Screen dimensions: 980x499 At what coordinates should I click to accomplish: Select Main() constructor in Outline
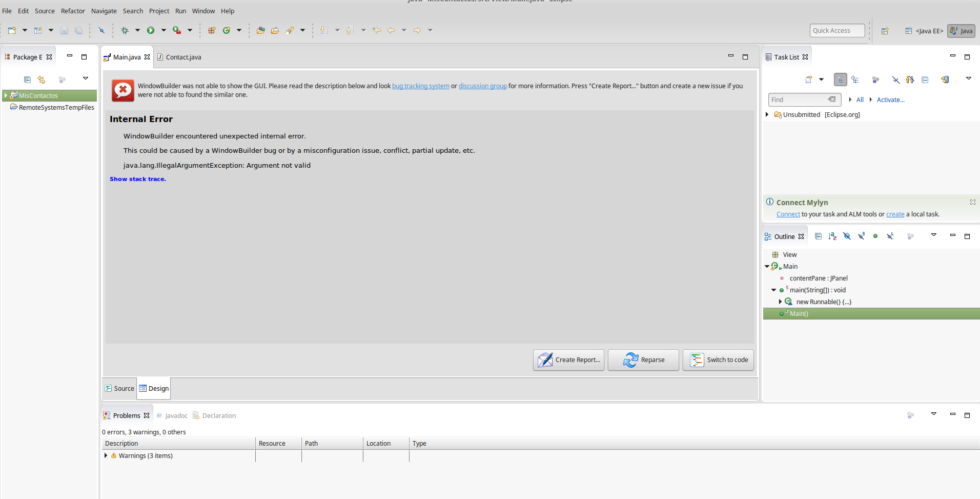click(x=871, y=313)
